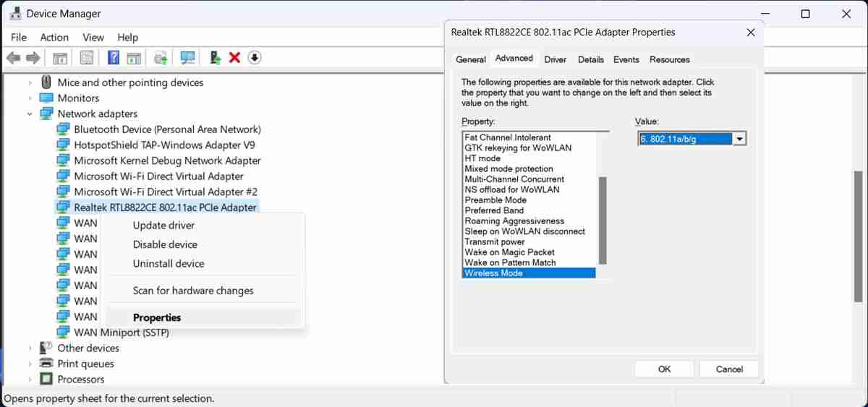Expand the Print queues category
The width and height of the screenshot is (868, 407).
point(30,364)
